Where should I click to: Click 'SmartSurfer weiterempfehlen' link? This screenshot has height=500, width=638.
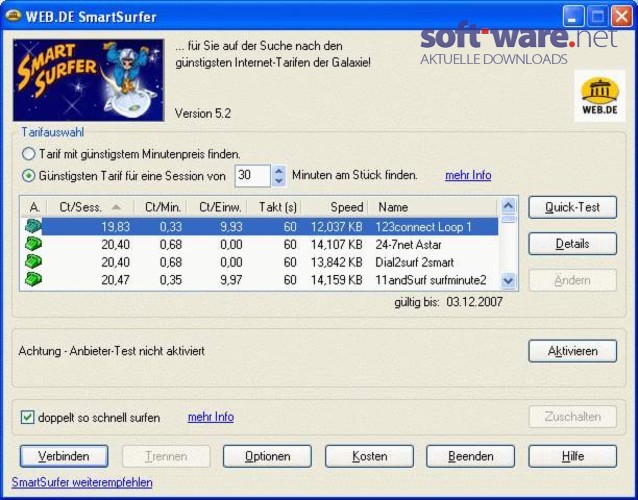click(x=82, y=483)
